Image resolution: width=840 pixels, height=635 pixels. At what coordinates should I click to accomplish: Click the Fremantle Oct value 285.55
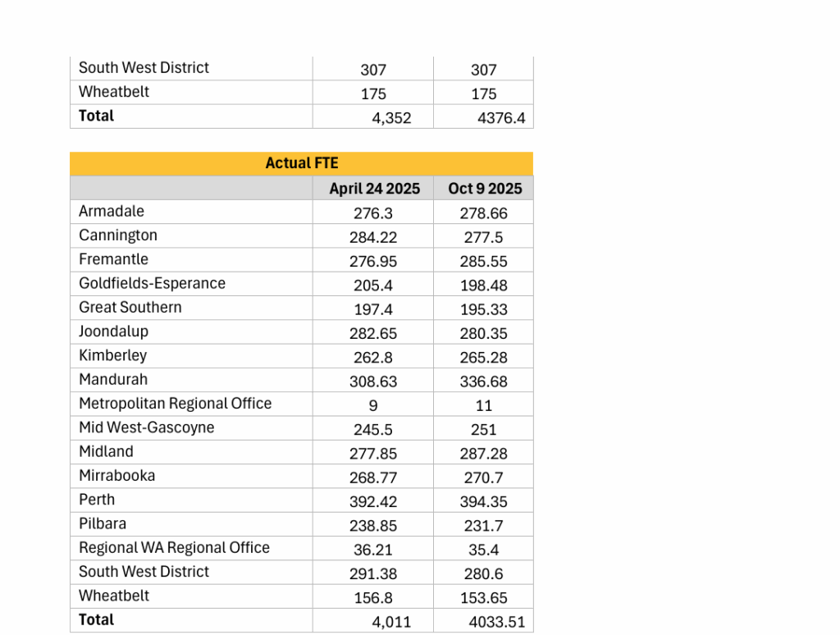[x=484, y=262]
